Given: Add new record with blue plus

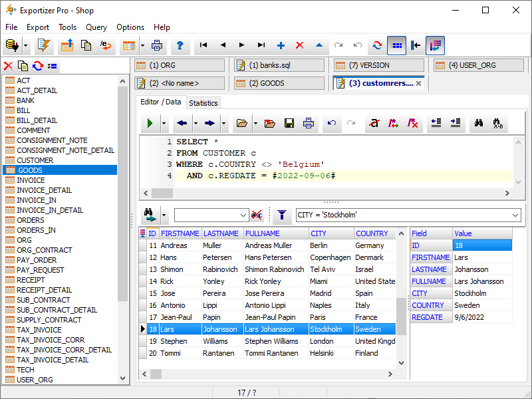Looking at the screenshot, I should 281,45.
